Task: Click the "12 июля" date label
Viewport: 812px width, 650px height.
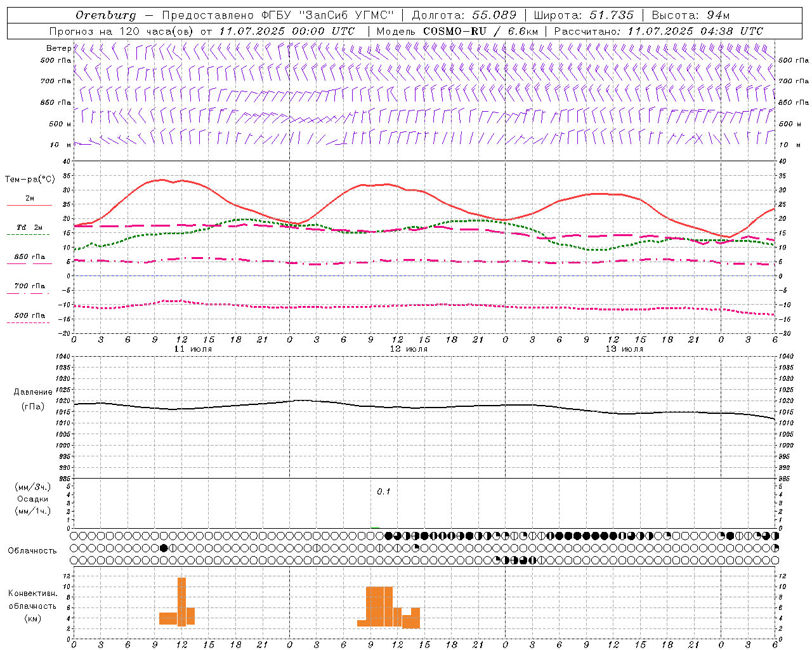Action: pyautogui.click(x=409, y=349)
